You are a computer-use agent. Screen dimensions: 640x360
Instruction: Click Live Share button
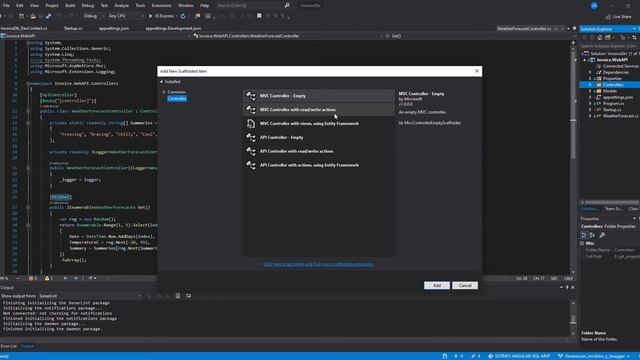pos(618,17)
